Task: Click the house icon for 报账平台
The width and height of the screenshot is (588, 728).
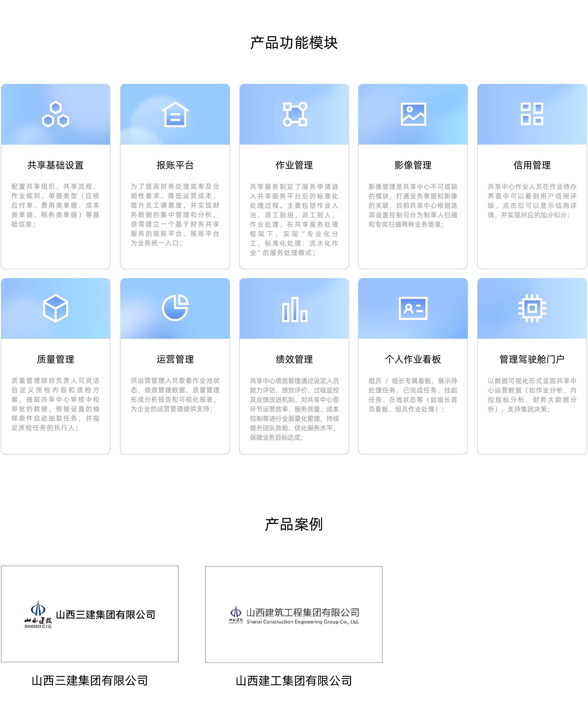Action: pos(175,114)
